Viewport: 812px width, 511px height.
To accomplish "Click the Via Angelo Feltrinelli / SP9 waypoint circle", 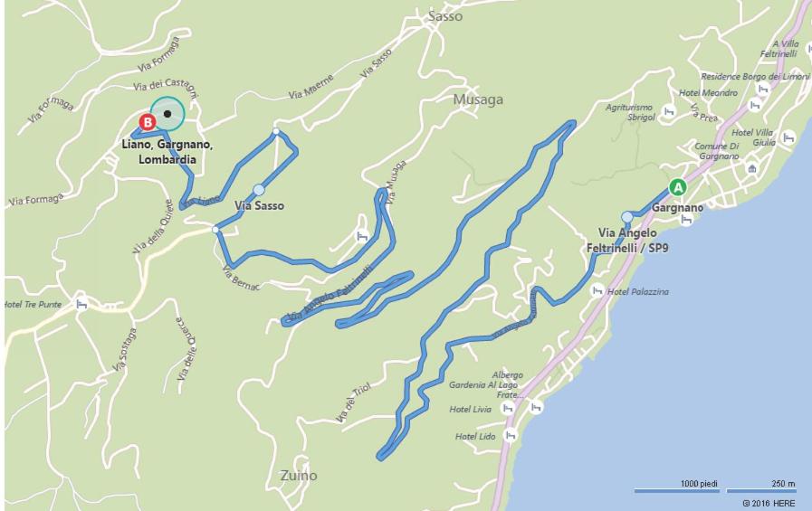I will [627, 217].
